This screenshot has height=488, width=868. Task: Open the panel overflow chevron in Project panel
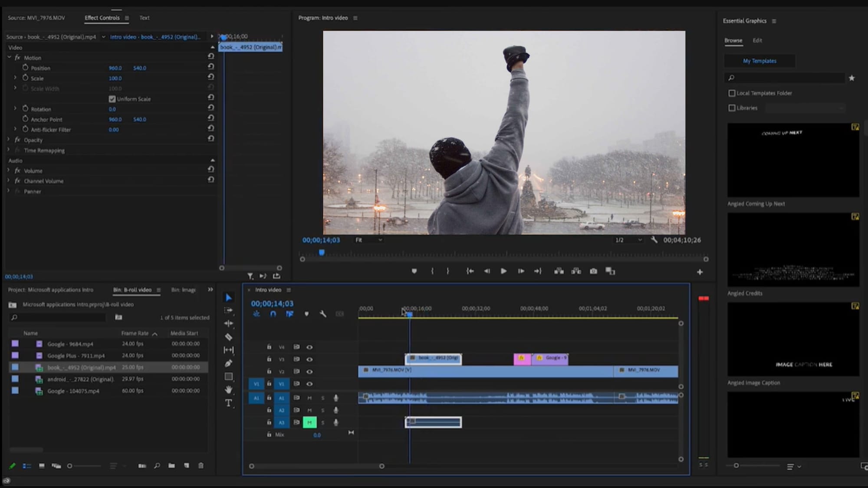[210, 289]
